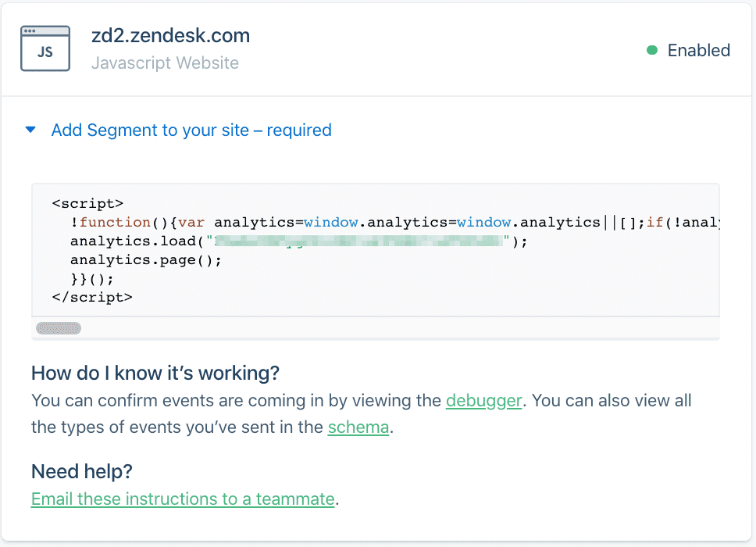Click the How do I know it's working heading

(154, 373)
